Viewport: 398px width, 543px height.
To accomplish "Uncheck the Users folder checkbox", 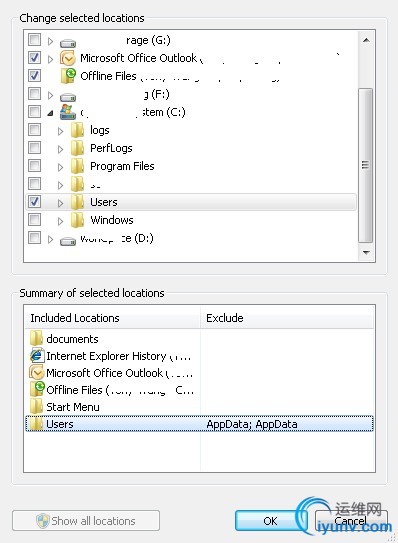I will (x=34, y=202).
